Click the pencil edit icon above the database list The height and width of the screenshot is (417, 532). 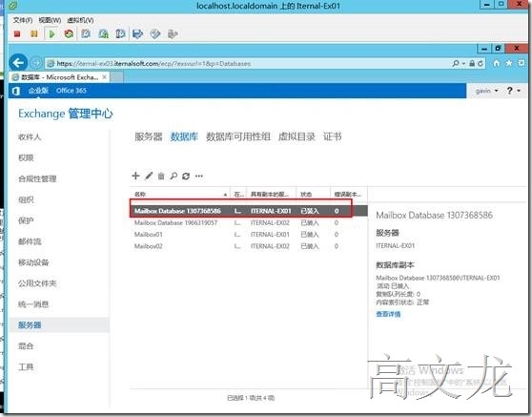[149, 176]
